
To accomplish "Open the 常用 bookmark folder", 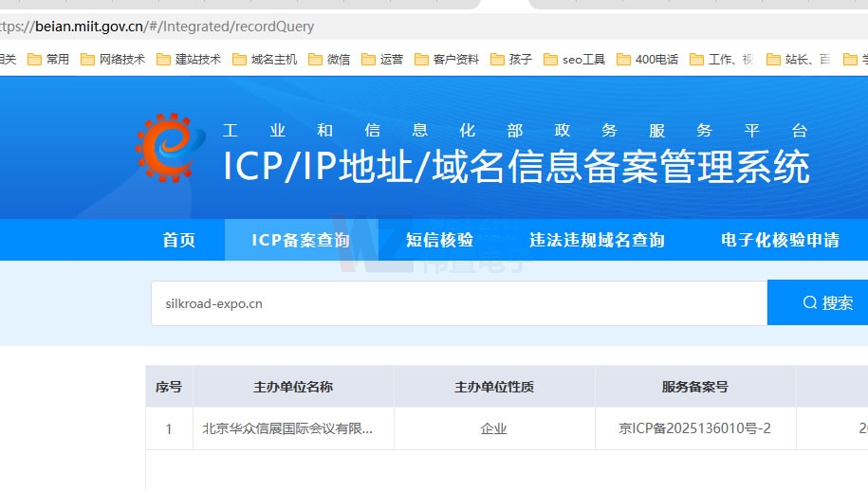I will pos(48,59).
